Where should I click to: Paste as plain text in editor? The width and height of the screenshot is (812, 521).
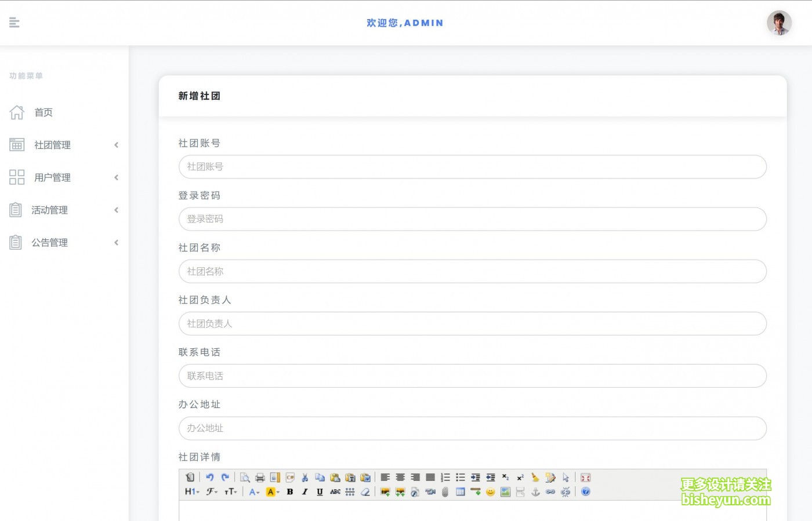(x=350, y=478)
